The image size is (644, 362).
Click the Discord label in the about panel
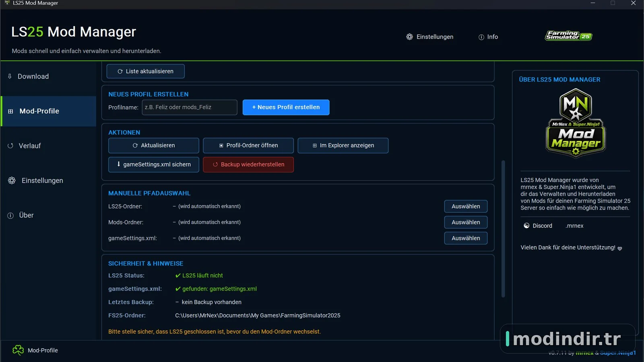click(x=542, y=226)
